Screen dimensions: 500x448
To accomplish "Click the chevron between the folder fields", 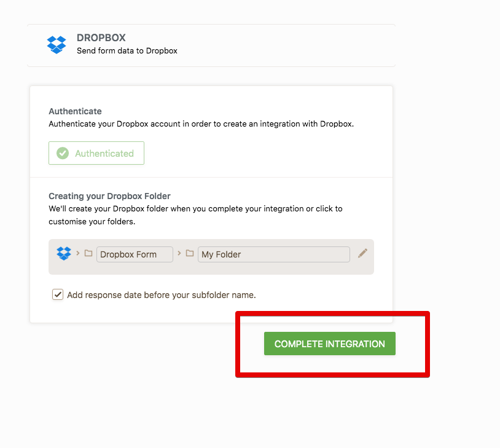I will pyautogui.click(x=179, y=253).
